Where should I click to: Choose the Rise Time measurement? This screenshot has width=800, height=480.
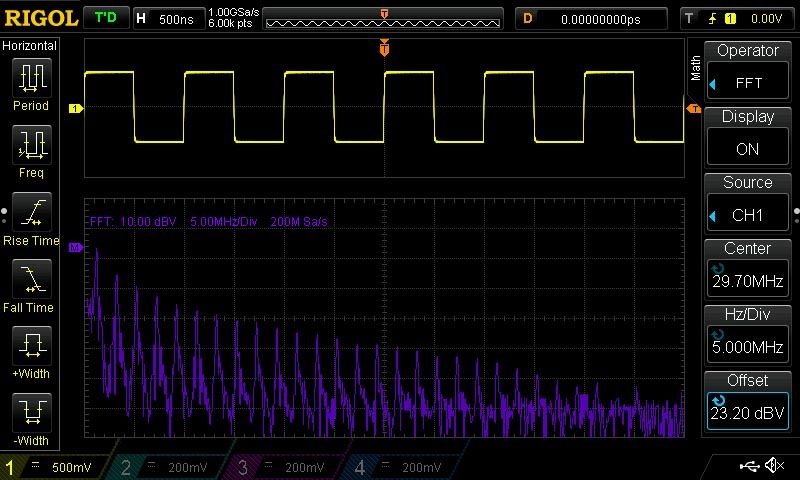[30, 214]
